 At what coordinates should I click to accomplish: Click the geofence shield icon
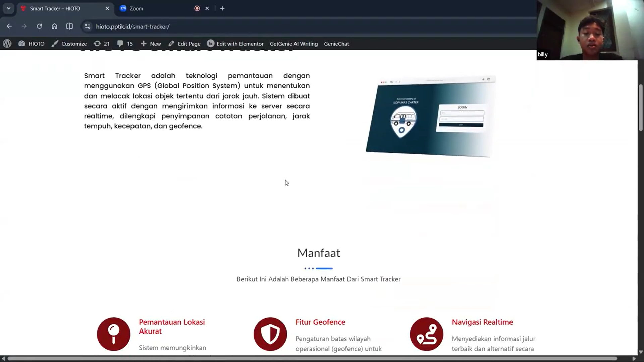point(270,334)
